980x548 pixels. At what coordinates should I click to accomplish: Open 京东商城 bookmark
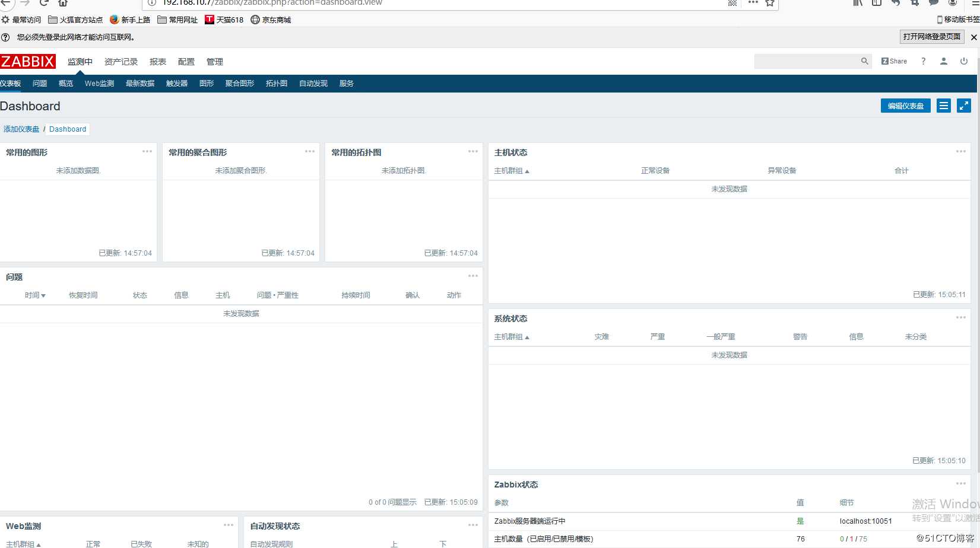pyautogui.click(x=271, y=20)
